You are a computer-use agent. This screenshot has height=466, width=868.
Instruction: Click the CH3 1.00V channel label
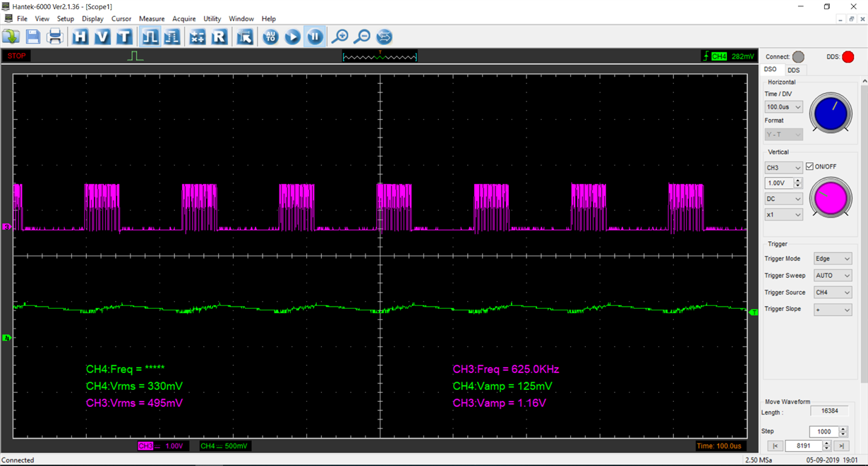163,446
